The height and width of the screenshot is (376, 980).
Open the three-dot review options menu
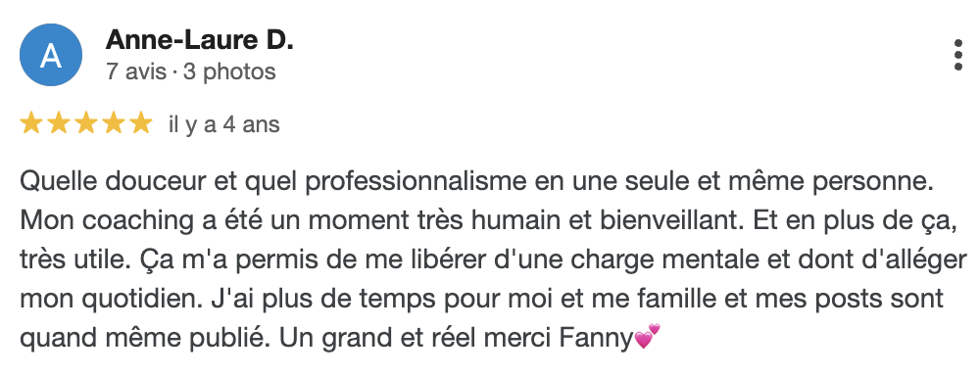[x=958, y=56]
